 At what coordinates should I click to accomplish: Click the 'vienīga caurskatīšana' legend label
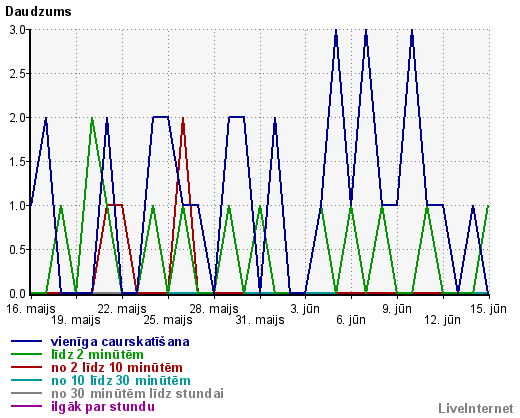[120, 342]
